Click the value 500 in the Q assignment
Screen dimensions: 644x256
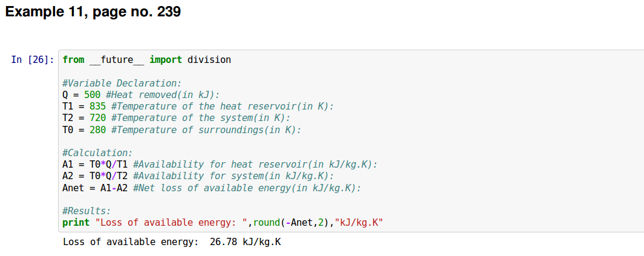[x=92, y=94]
